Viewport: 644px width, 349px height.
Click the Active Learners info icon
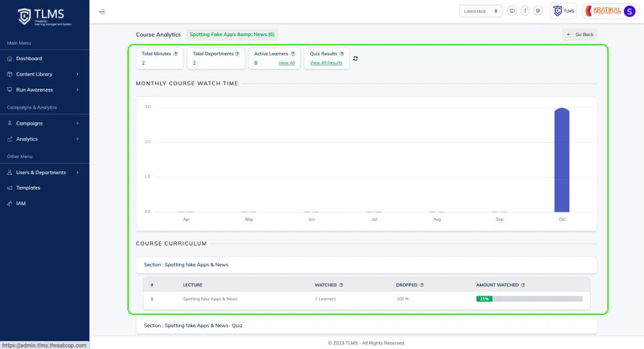tap(293, 53)
